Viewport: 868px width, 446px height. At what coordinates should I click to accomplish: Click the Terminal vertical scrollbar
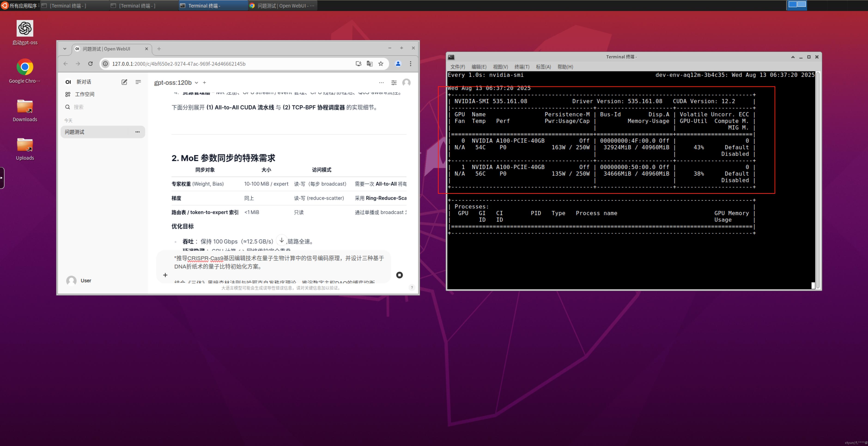[x=818, y=180]
